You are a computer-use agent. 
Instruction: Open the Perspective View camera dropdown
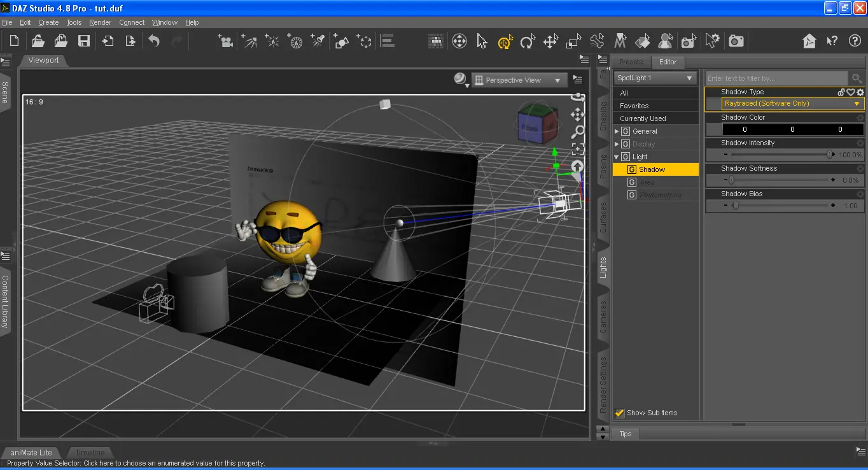coord(519,80)
